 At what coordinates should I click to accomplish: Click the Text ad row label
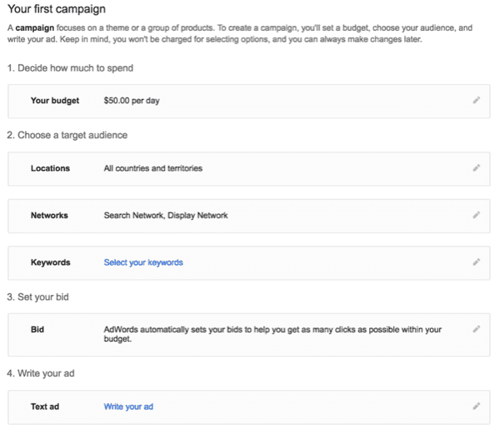click(x=45, y=407)
